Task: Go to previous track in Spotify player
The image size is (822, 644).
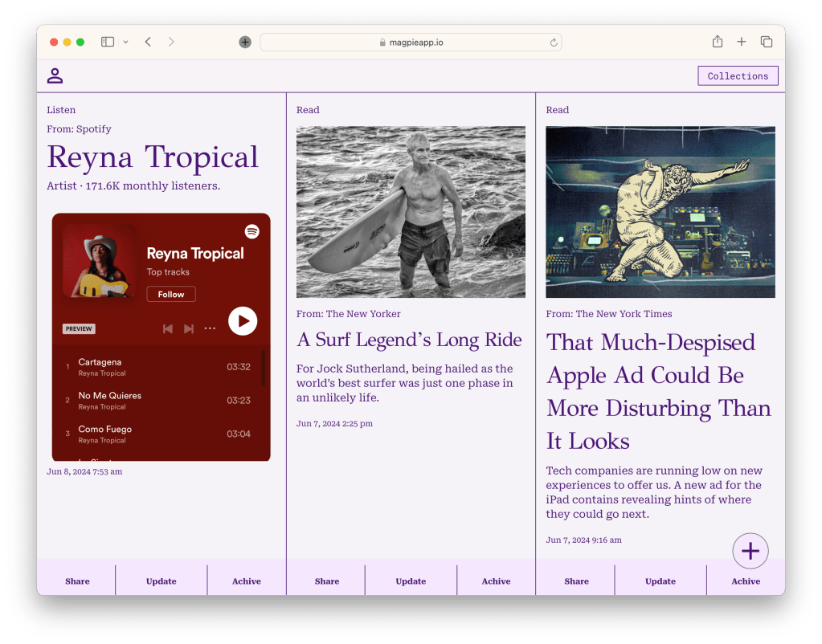Action: (167, 328)
